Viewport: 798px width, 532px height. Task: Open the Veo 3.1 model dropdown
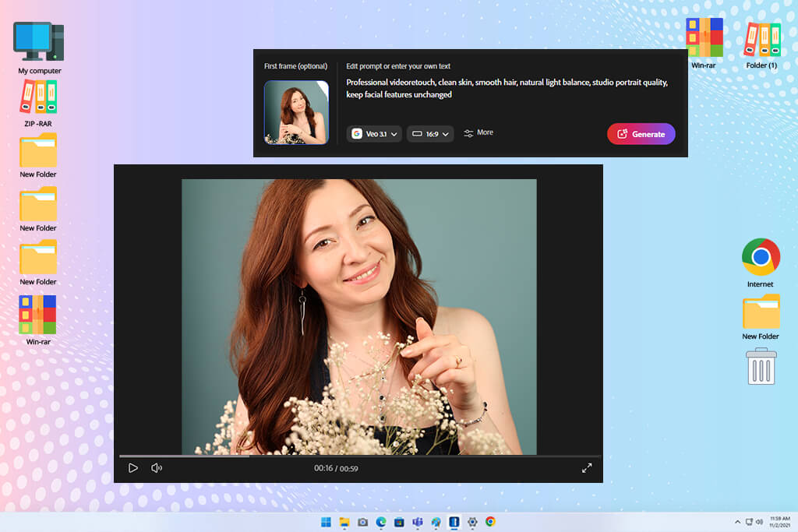pos(374,134)
